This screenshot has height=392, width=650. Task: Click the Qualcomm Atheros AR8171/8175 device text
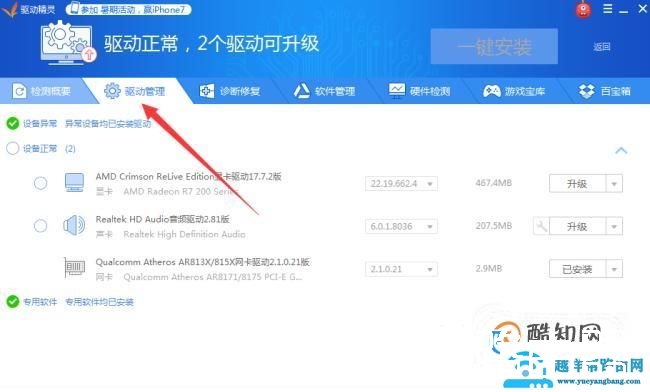coord(213,277)
